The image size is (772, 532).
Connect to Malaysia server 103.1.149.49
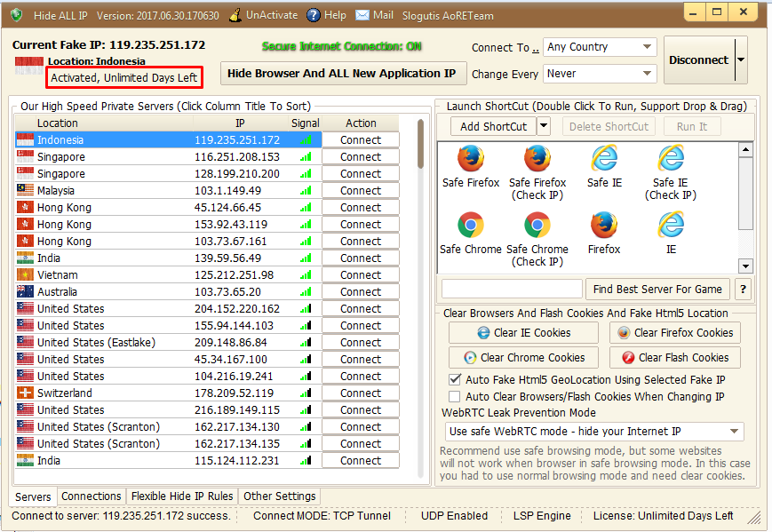pyautogui.click(x=361, y=190)
